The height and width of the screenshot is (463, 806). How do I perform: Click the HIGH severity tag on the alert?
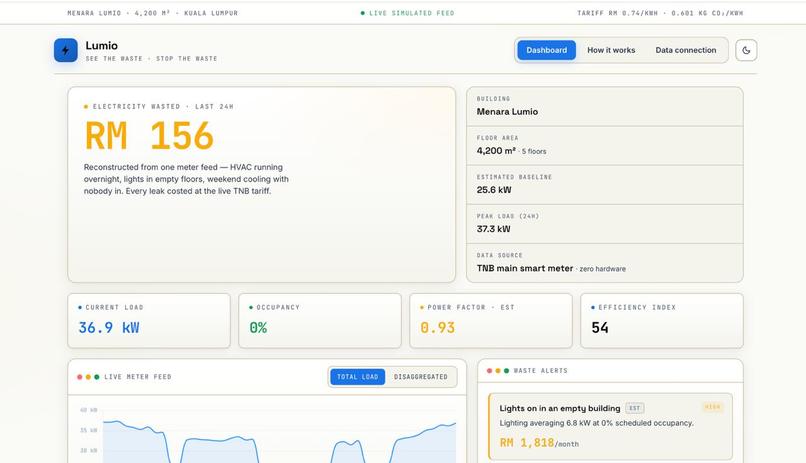pyautogui.click(x=712, y=407)
